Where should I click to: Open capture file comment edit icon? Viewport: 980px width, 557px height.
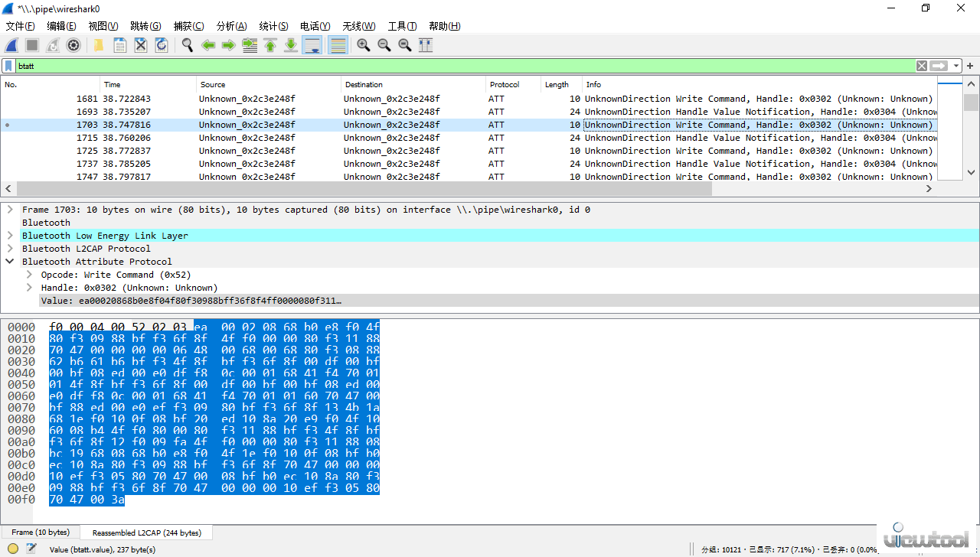[x=31, y=549]
